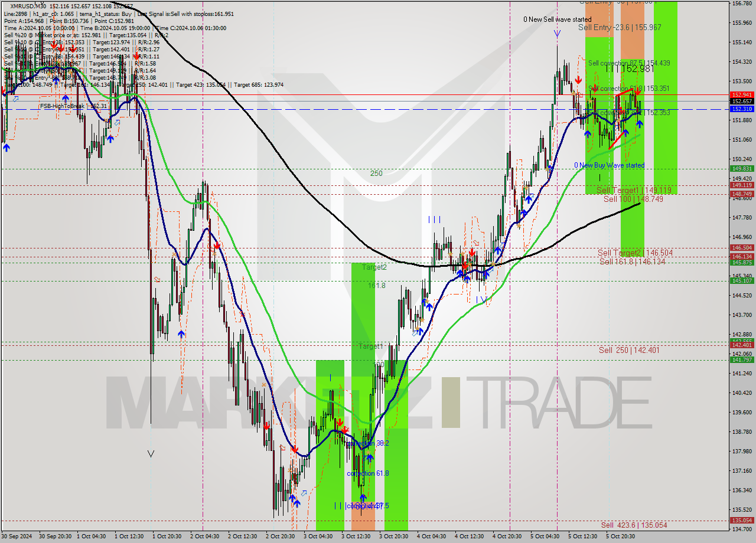The image size is (756, 543).
Task: Click the red 149.119 axis price tag
Action: [742, 185]
